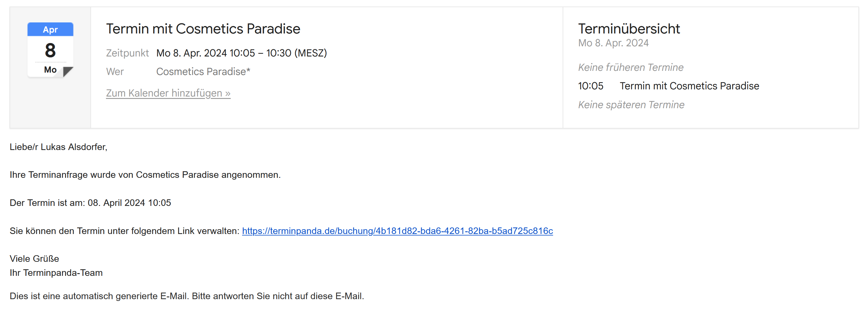Select agenda entry 'Termin mit Cosmetics Paradise'
868x312 pixels.
click(x=689, y=86)
